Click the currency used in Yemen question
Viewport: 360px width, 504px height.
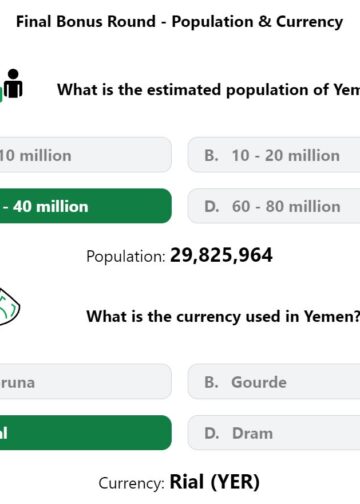(223, 316)
